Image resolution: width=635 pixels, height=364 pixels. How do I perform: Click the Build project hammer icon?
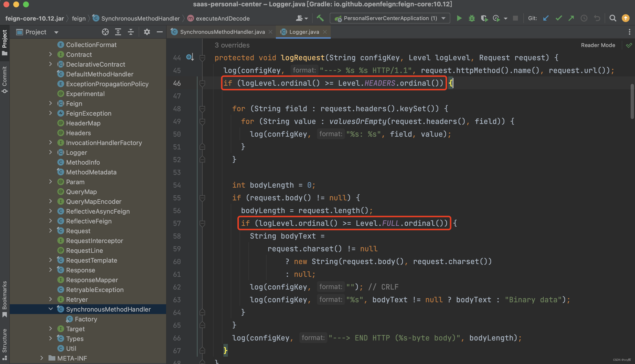click(320, 18)
